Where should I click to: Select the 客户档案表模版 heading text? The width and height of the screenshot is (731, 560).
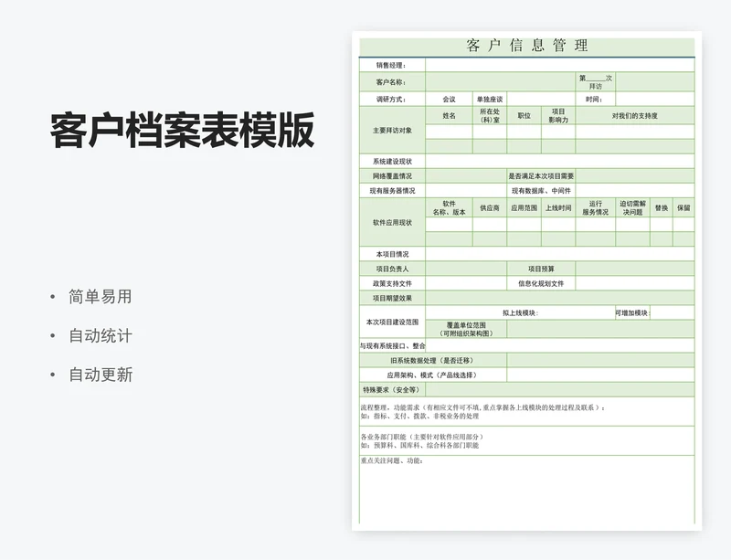pyautogui.click(x=183, y=128)
